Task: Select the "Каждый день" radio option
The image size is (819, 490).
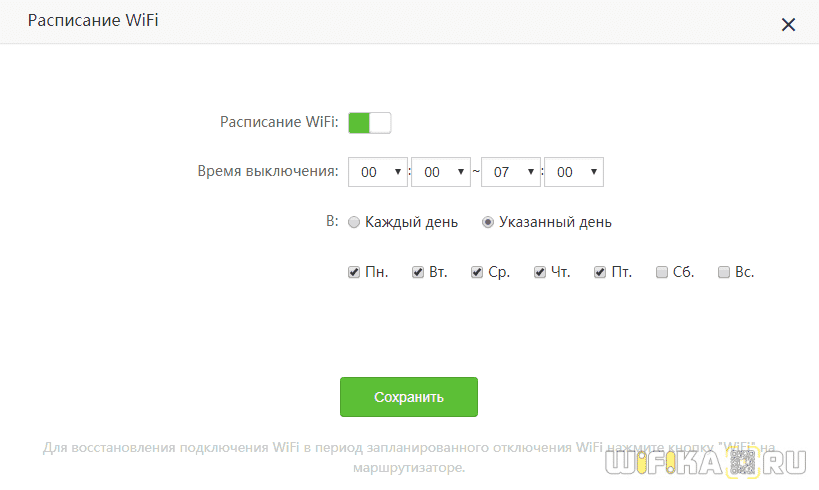Action: (354, 223)
